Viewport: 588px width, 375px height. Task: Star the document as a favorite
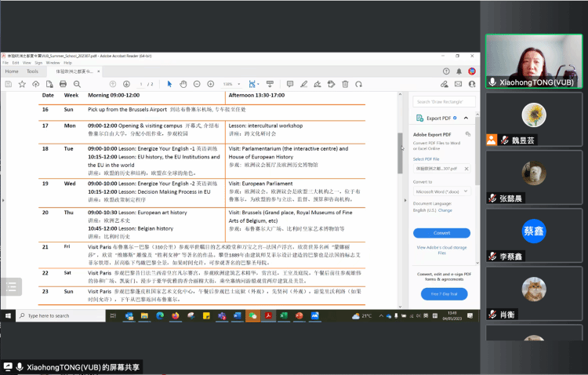pos(22,83)
